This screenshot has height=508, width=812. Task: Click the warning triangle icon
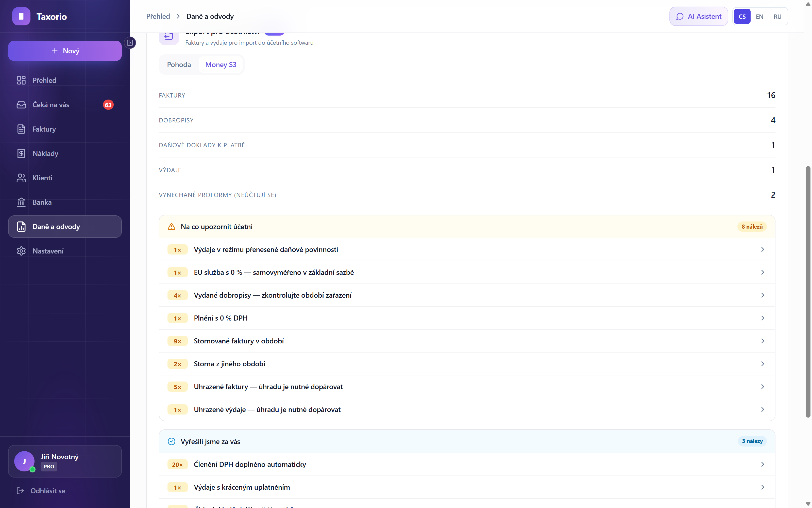tap(172, 227)
